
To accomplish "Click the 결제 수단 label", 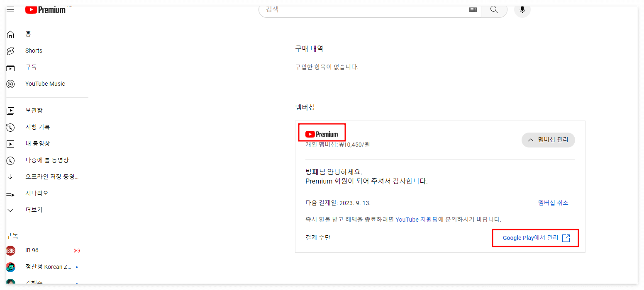I will (318, 237).
